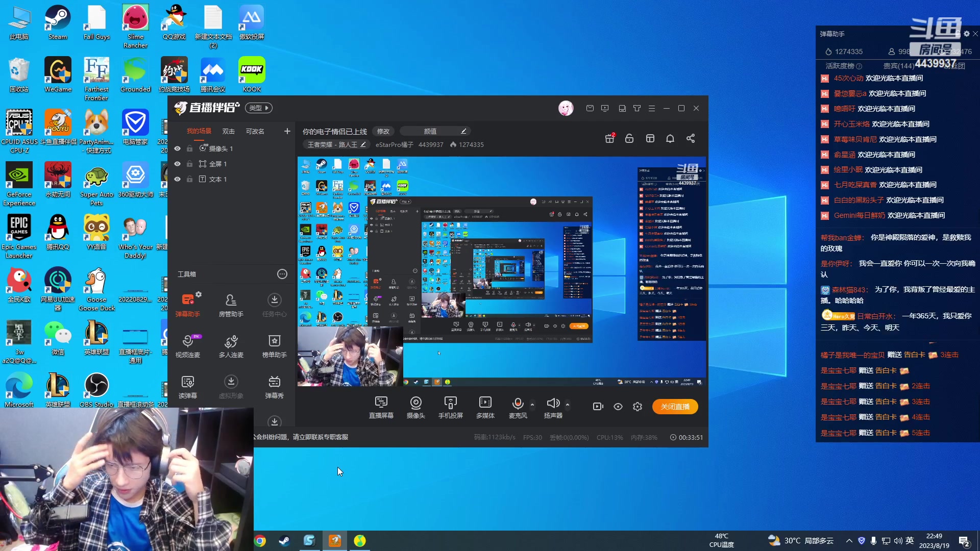This screenshot has width=980, height=551.
Task: Switch to 我的场景 tab
Action: point(199,131)
